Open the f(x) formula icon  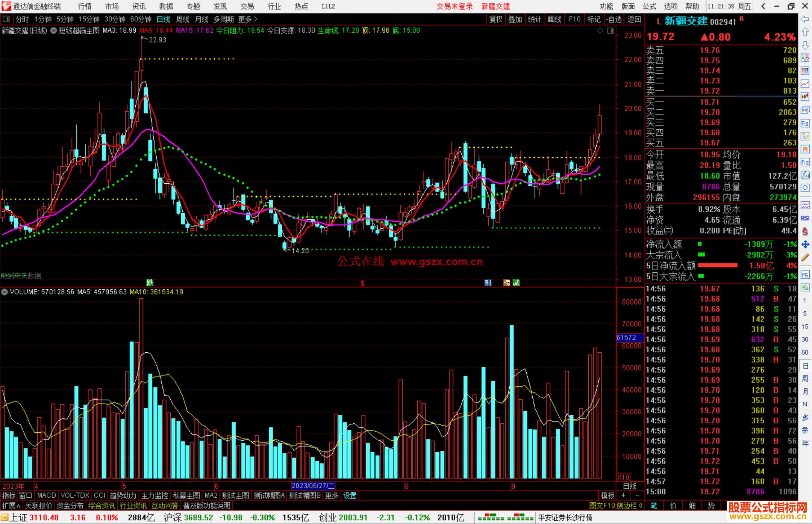[805, 175]
